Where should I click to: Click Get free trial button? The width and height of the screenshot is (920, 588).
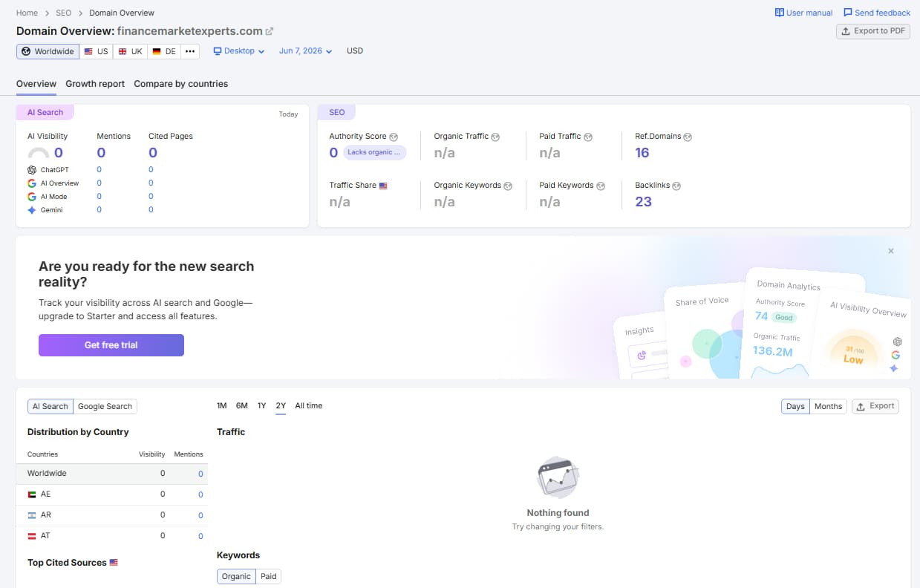pyautogui.click(x=111, y=345)
